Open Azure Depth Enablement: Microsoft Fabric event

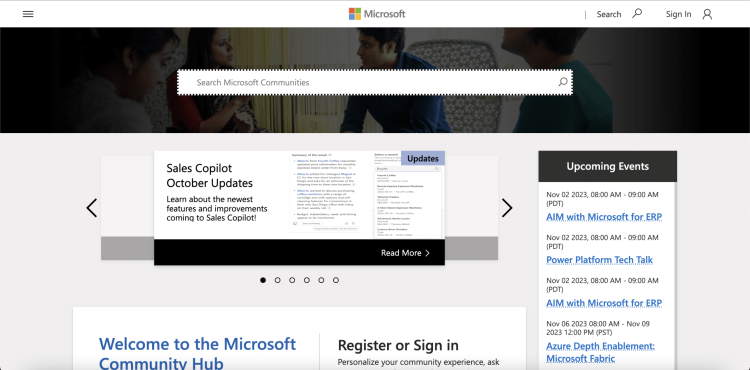pyautogui.click(x=600, y=352)
